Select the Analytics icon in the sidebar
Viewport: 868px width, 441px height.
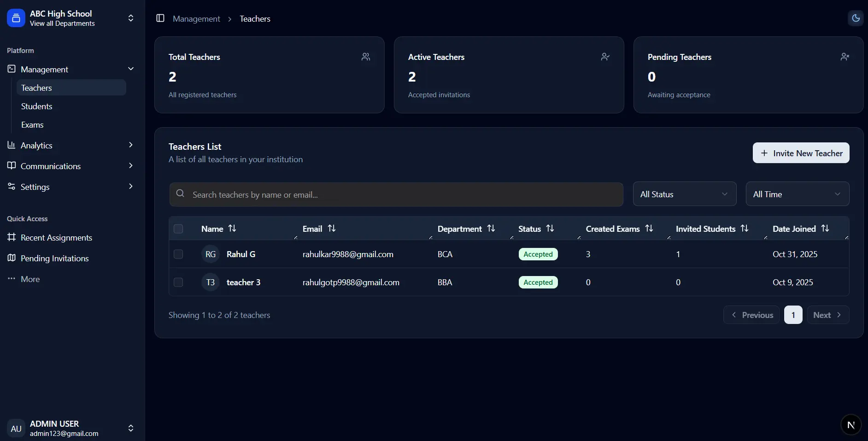[x=12, y=145]
